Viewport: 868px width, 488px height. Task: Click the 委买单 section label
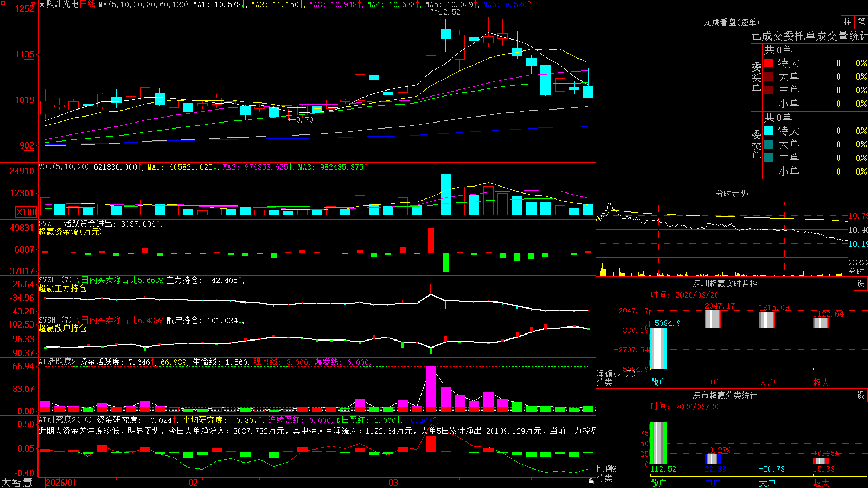pos(756,76)
